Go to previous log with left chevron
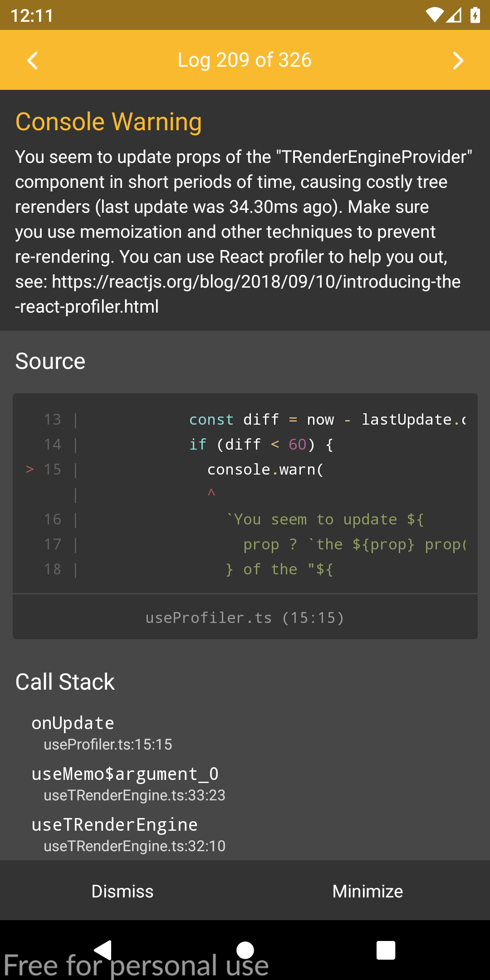Screen dimensions: 490x980 [x=32, y=60]
